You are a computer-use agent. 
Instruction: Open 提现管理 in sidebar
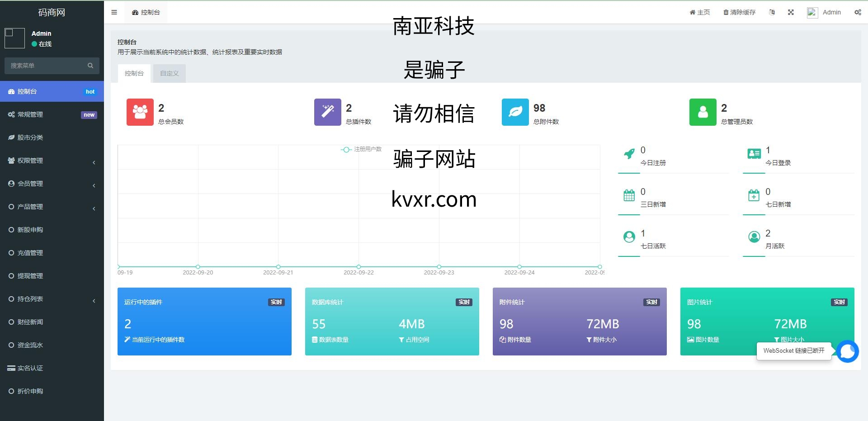pos(52,276)
